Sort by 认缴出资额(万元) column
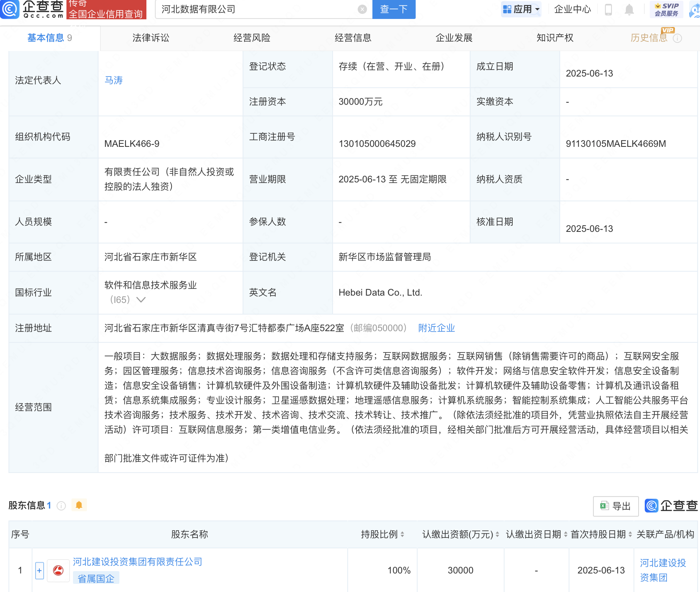700x592 pixels. point(497,534)
